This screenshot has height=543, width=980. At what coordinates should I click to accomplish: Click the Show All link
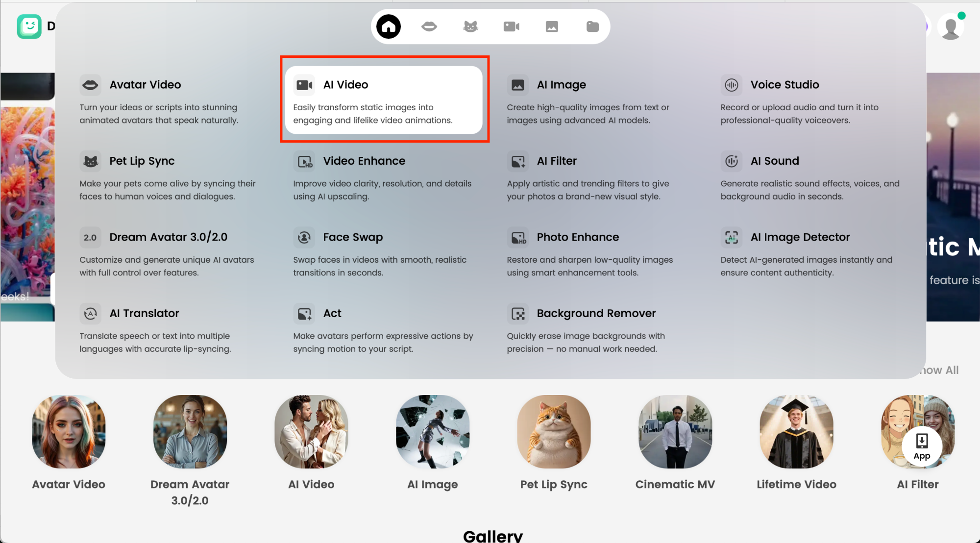939,370
